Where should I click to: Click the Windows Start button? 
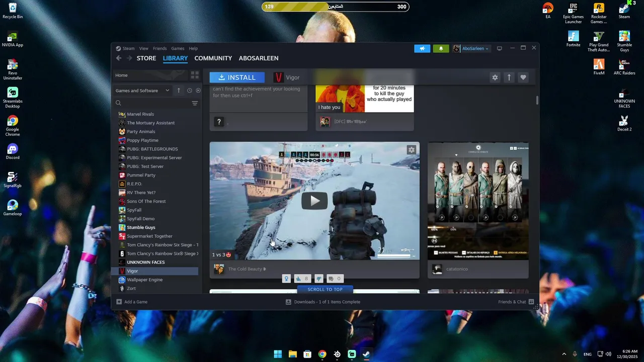(278, 354)
